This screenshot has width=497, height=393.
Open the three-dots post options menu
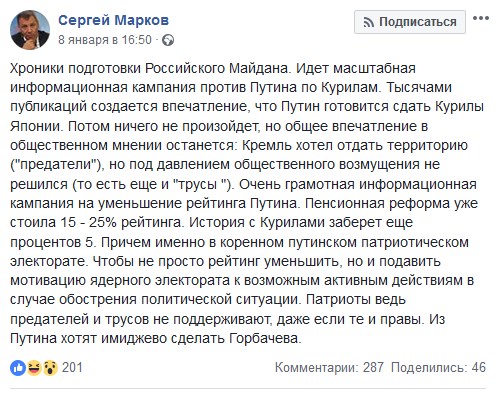(481, 19)
